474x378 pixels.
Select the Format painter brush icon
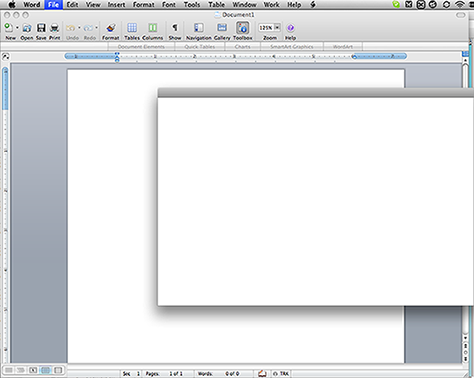point(111,28)
